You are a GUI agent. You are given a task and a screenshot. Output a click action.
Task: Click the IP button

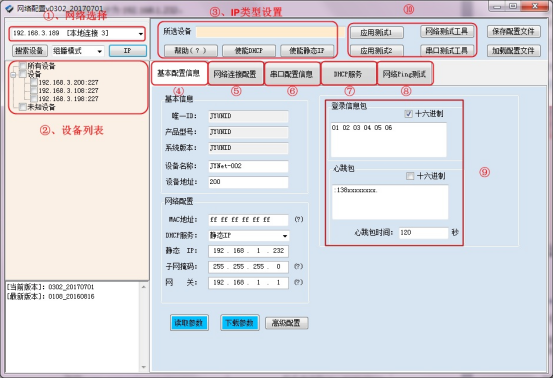click(128, 51)
